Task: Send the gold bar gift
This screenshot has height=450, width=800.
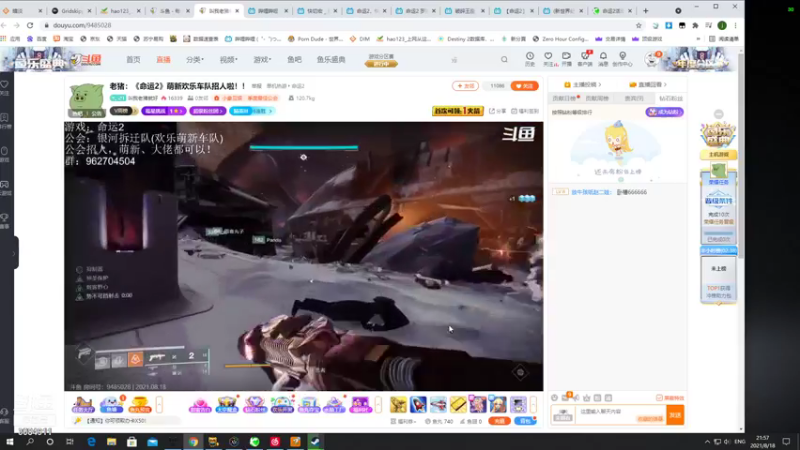Action: tap(458, 405)
